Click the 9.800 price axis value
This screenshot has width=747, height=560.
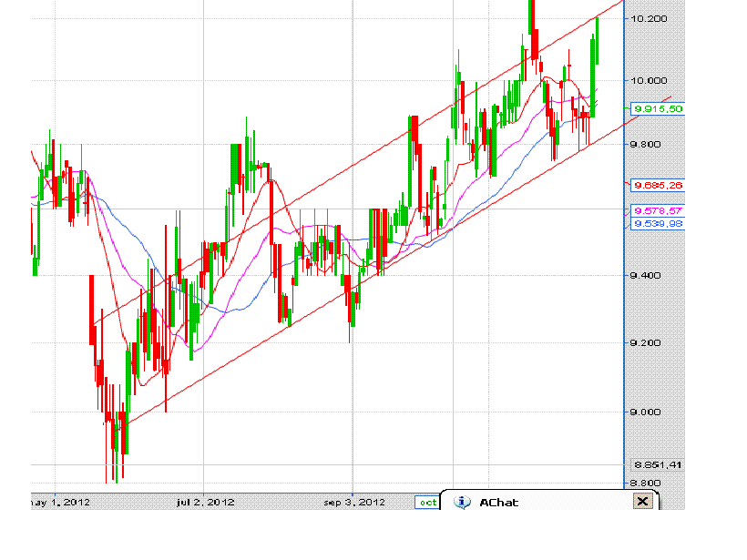tap(646, 144)
